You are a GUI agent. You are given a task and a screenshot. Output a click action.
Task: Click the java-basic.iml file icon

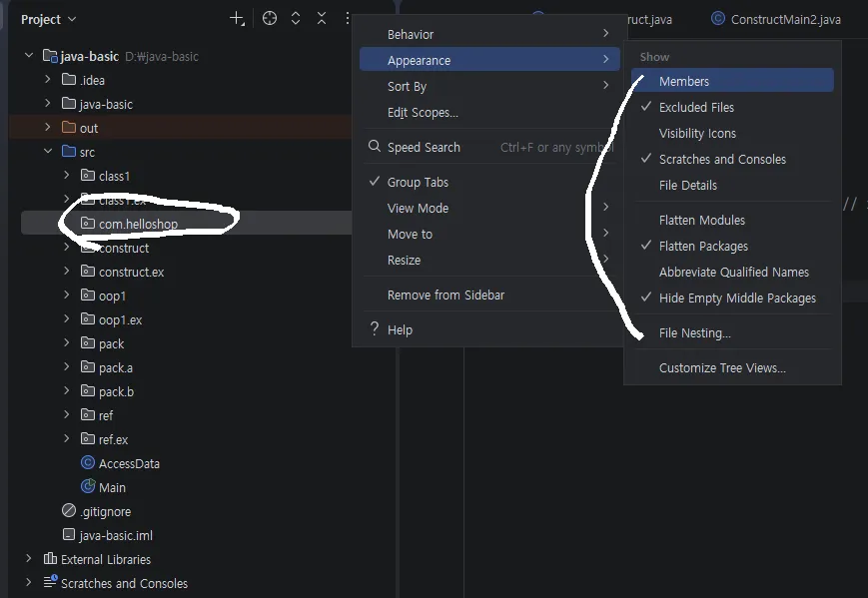(69, 534)
